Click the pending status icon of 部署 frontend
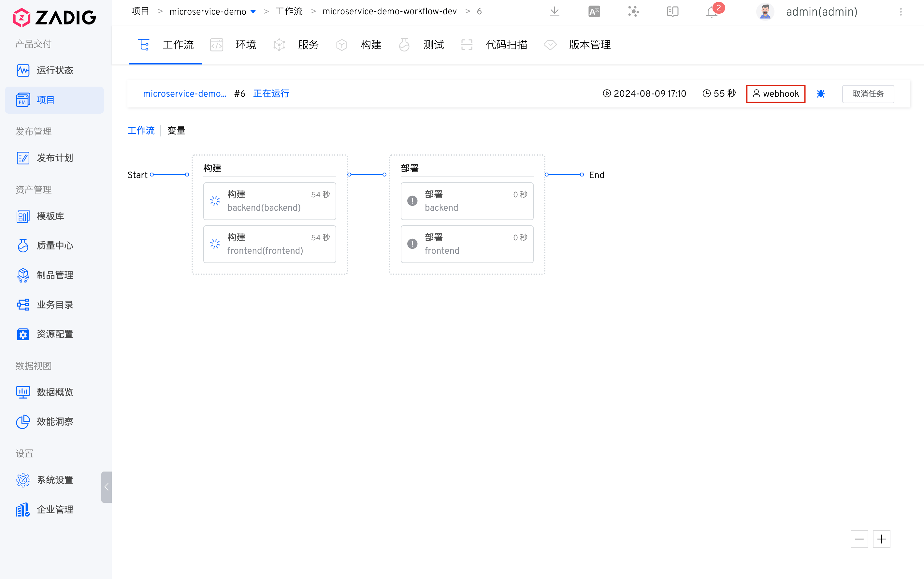This screenshot has height=579, width=924. 412,244
